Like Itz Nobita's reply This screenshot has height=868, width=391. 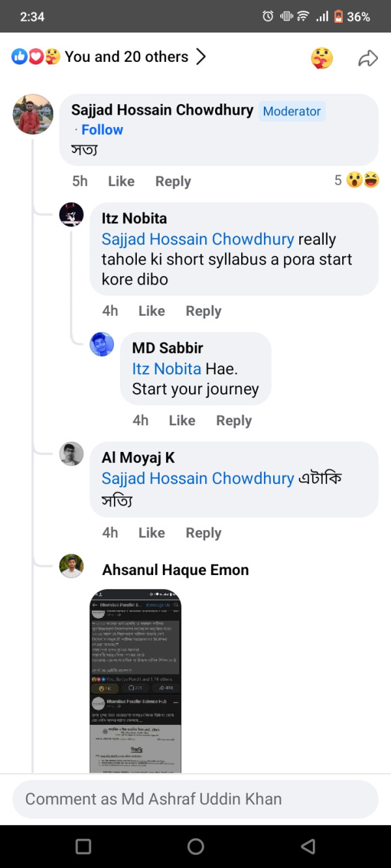tap(152, 311)
